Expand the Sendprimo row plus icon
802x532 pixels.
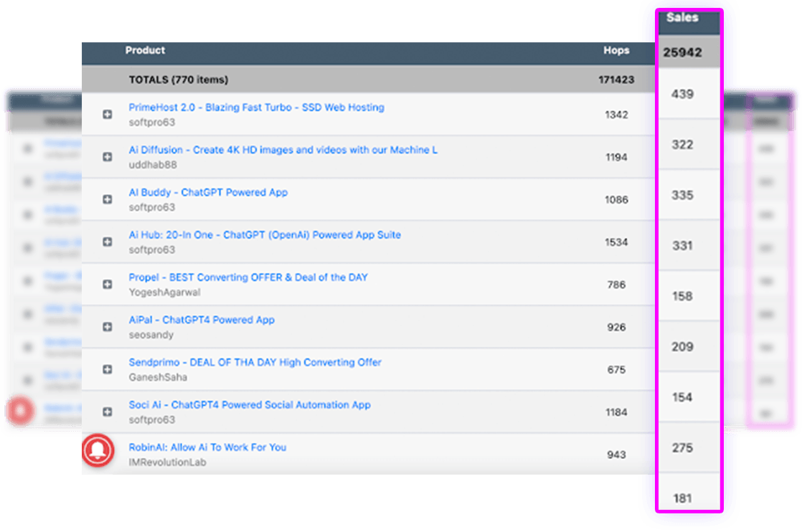click(x=108, y=369)
